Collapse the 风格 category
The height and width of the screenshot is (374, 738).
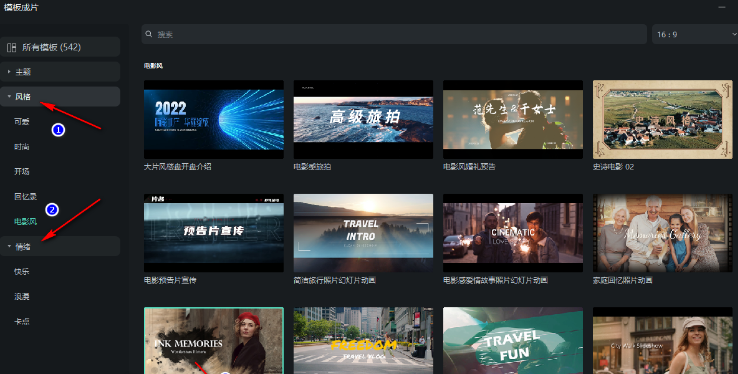(60, 96)
